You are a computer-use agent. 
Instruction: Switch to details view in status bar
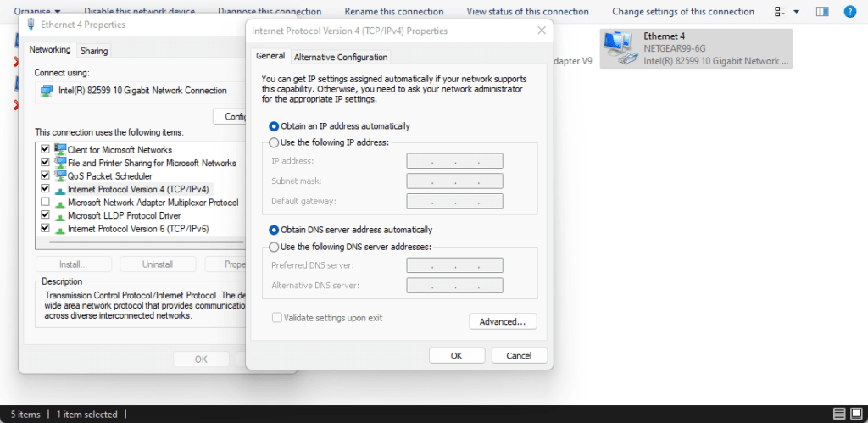point(839,414)
